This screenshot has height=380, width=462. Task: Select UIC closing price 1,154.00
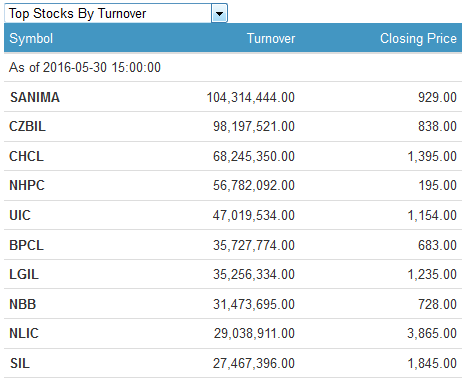point(432,215)
